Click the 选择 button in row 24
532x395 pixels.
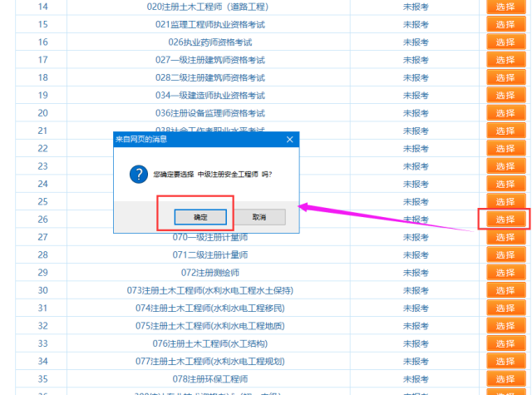pyautogui.click(x=505, y=184)
